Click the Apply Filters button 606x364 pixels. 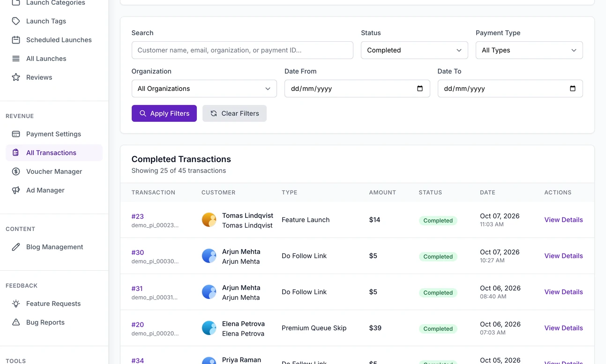click(164, 113)
